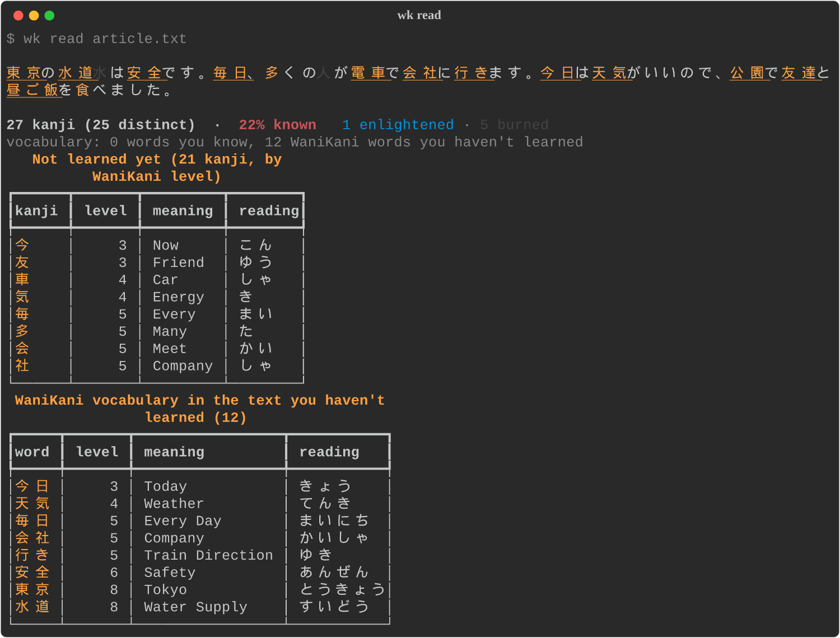Click the 'Not learned yet' table heading
The width and height of the screenshot is (840, 638).
[157, 168]
